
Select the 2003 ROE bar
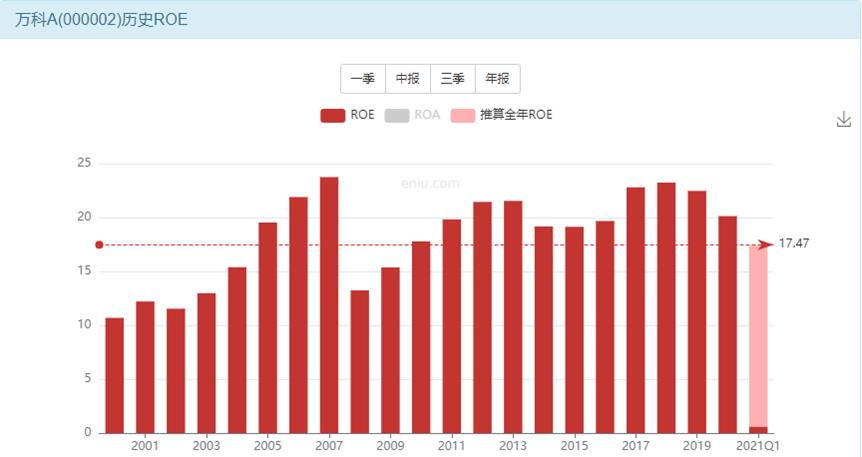point(207,364)
